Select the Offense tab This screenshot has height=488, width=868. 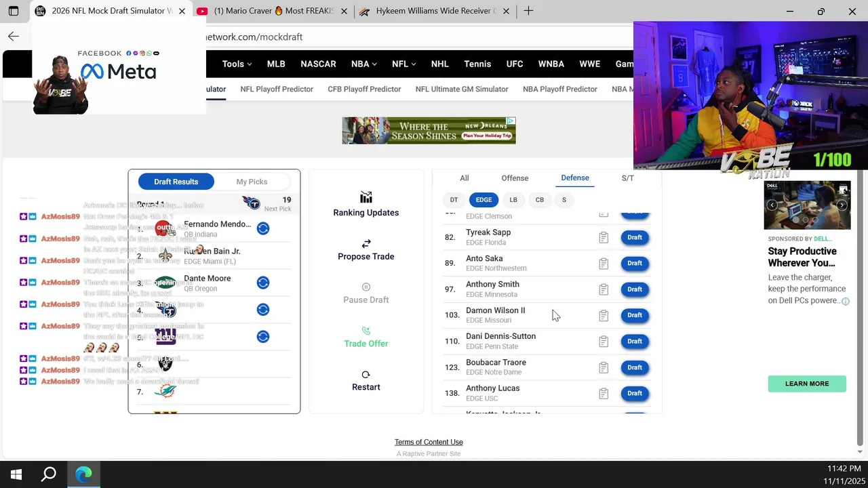[515, 178]
